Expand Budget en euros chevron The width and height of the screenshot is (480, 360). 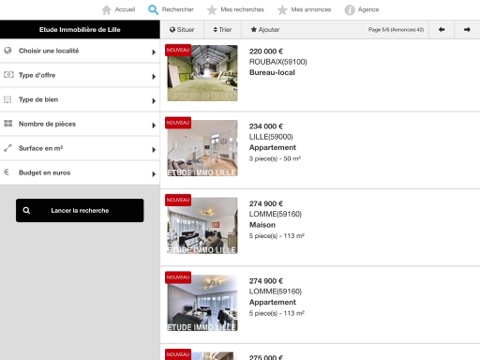pos(154,174)
